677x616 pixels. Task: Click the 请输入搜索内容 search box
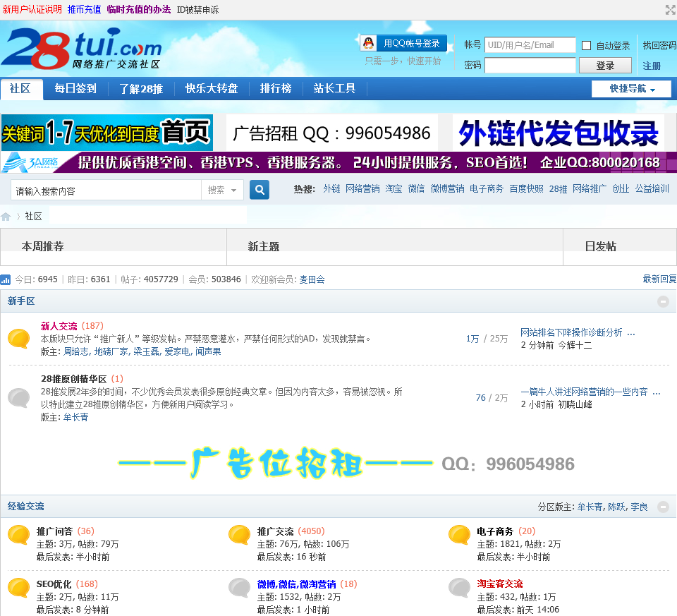point(106,190)
